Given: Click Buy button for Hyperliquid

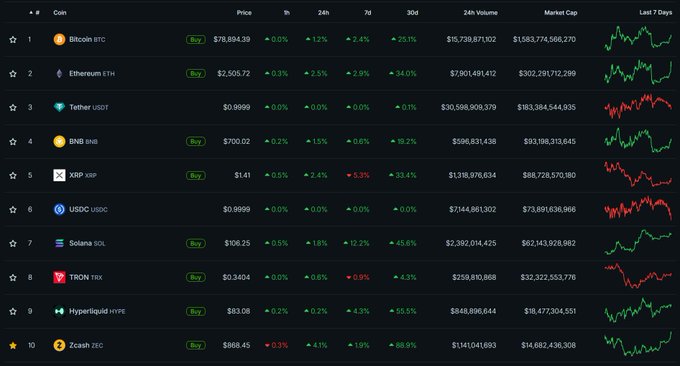Looking at the screenshot, I should point(196,311).
